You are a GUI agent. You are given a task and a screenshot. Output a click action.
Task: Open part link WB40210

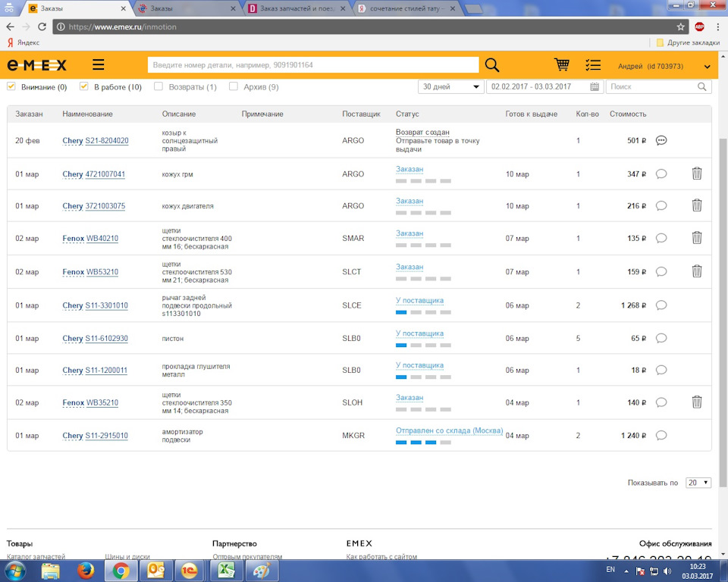(102, 238)
